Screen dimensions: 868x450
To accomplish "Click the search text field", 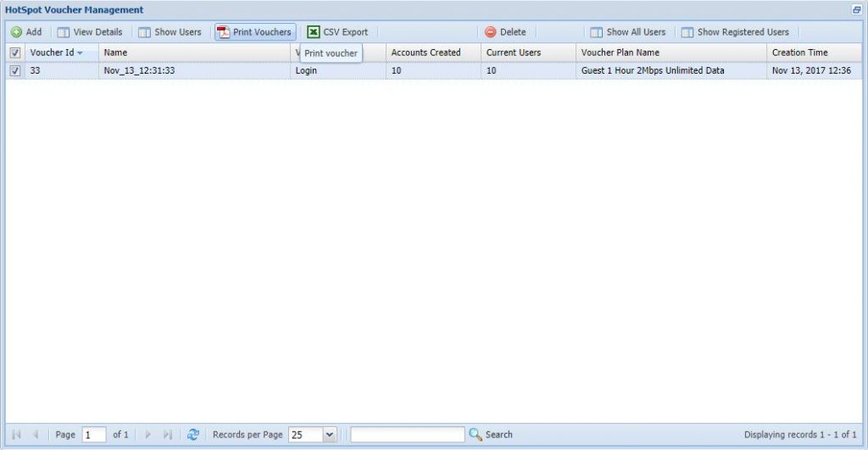I will [x=407, y=434].
